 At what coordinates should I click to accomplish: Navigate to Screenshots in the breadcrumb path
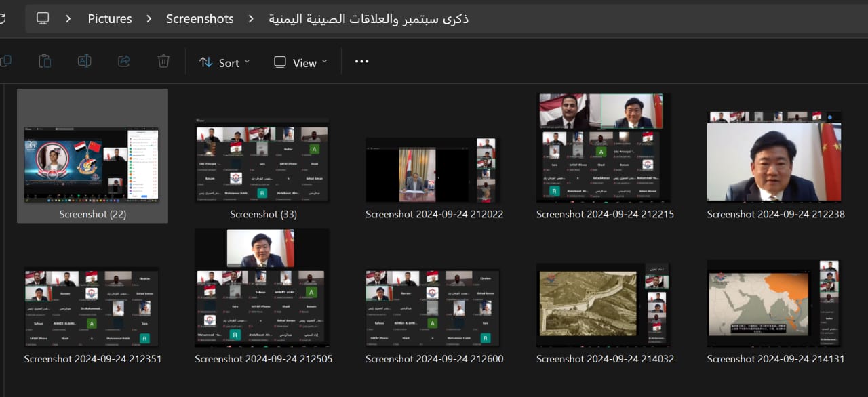(x=200, y=19)
